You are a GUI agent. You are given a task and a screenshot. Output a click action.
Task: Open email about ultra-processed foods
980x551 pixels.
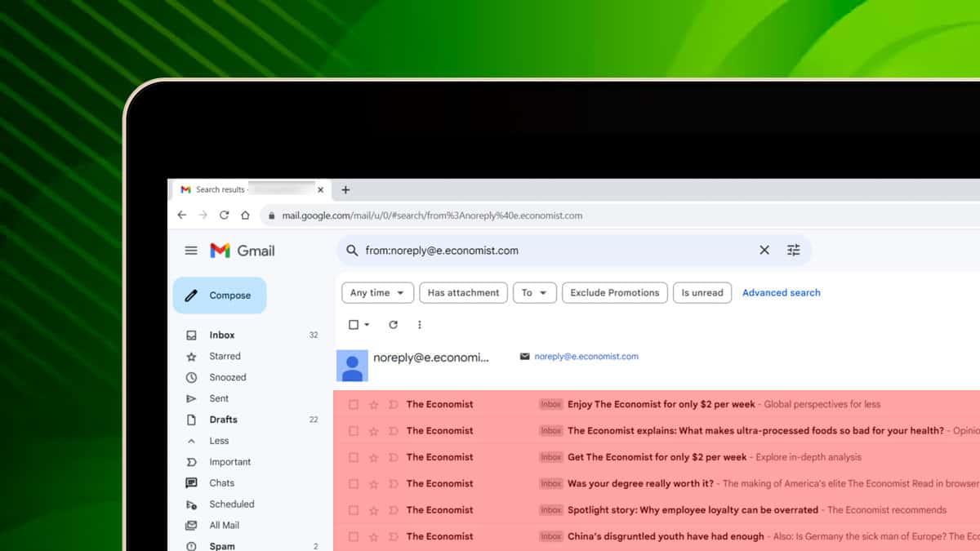[755, 431]
